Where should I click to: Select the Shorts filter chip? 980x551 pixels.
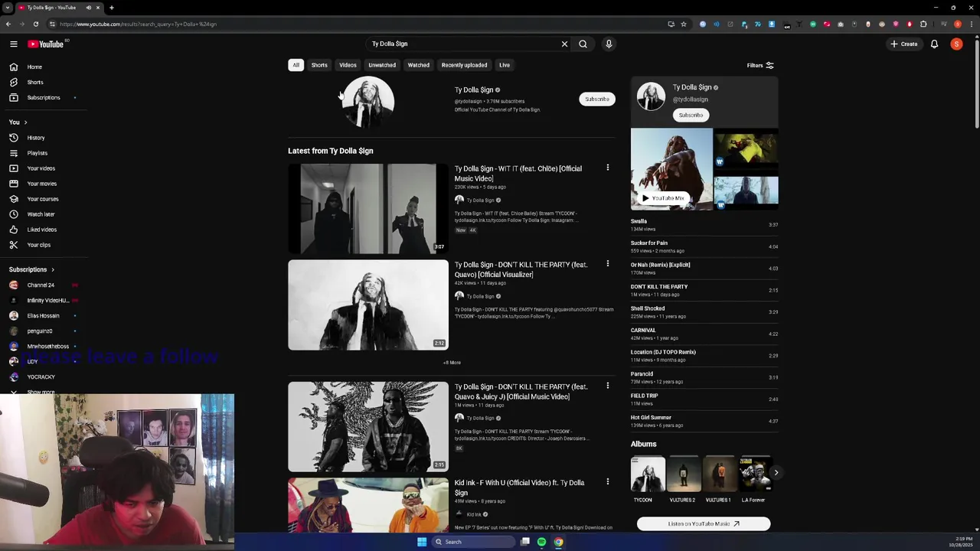point(319,65)
